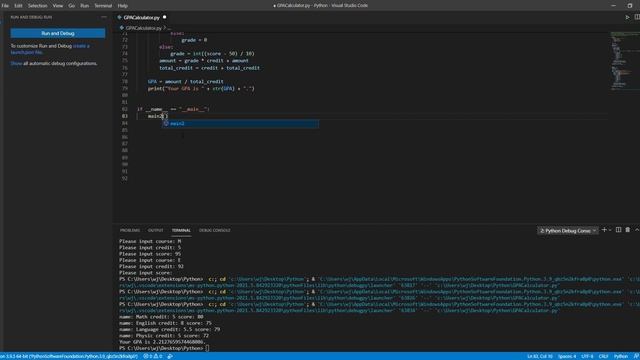Split the editor with top-right icon
This screenshot has width=640, height=360.
tap(637, 17)
